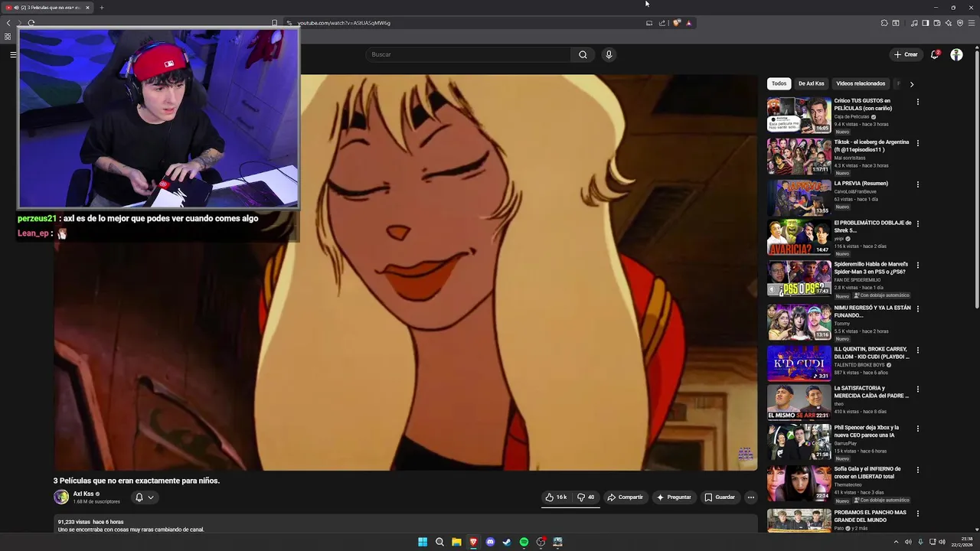Open options for 'NIMU REGRESÓ' video

pyautogui.click(x=917, y=308)
